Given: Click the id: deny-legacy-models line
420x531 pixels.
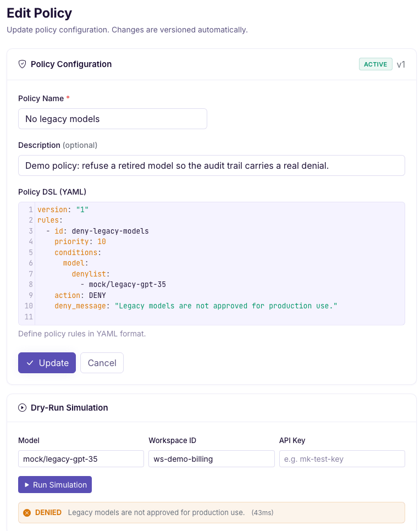Looking at the screenshot, I should (x=97, y=231).
